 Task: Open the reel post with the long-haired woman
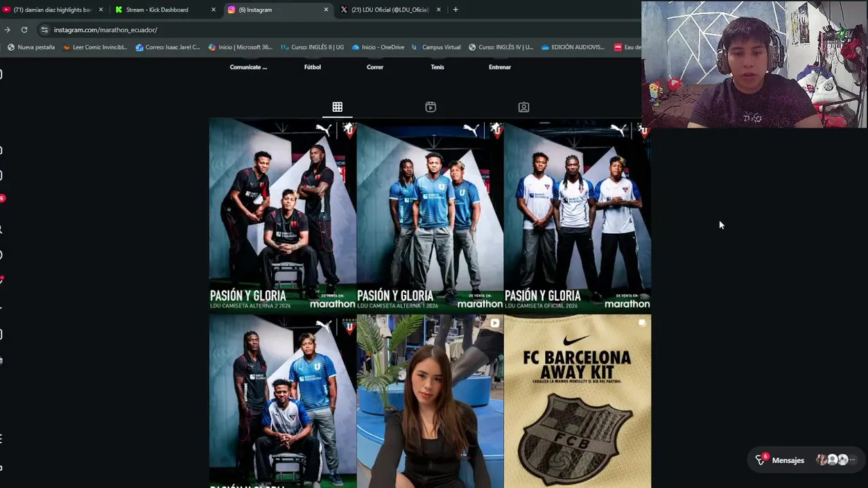point(430,401)
